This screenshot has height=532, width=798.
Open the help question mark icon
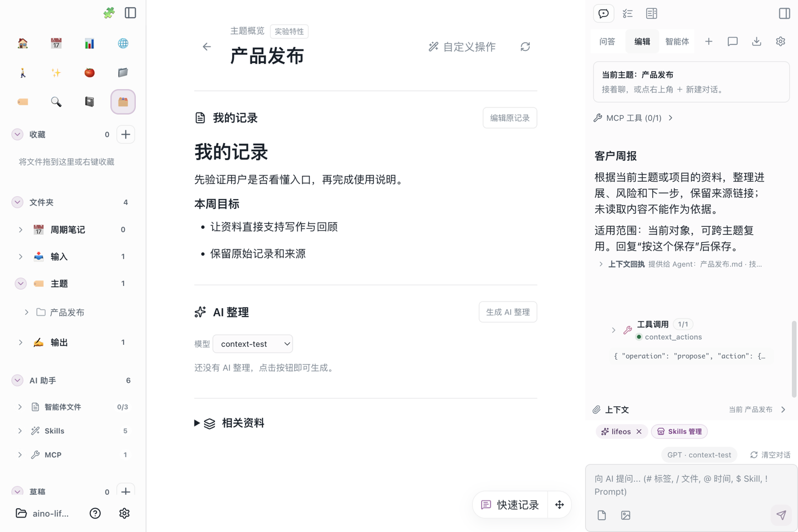click(x=95, y=514)
